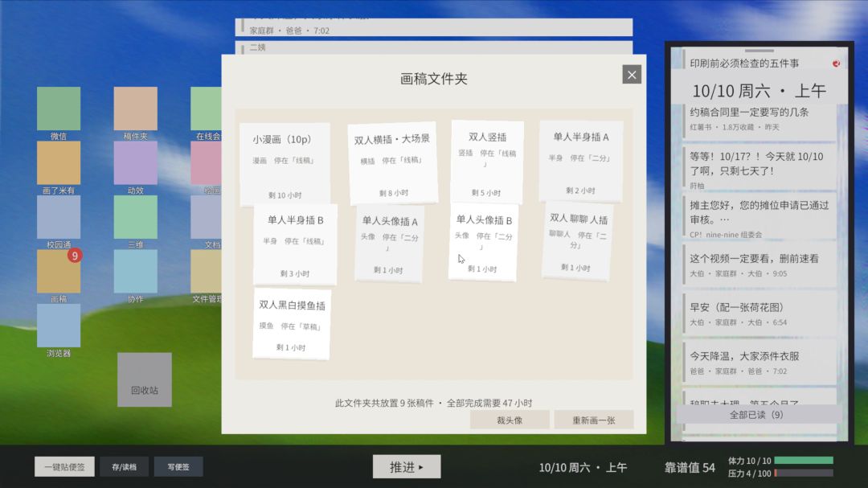Click the bottom bar date 10/10 周六·上午
This screenshot has height=488, width=868.
tap(583, 468)
